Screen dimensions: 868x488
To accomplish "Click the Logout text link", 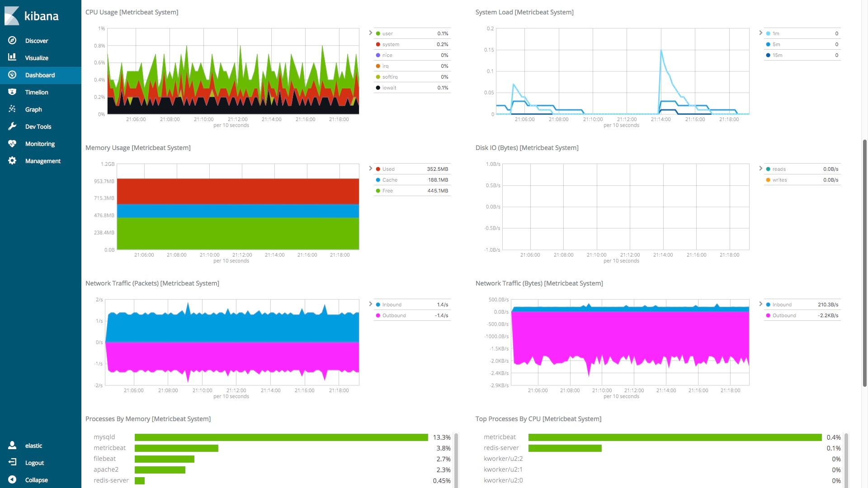I will tap(34, 463).
